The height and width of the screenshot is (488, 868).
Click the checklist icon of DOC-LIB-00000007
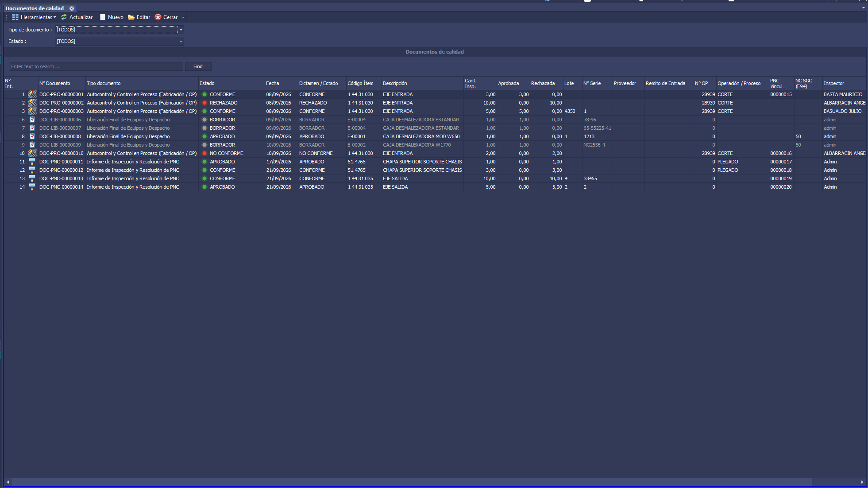tap(32, 128)
